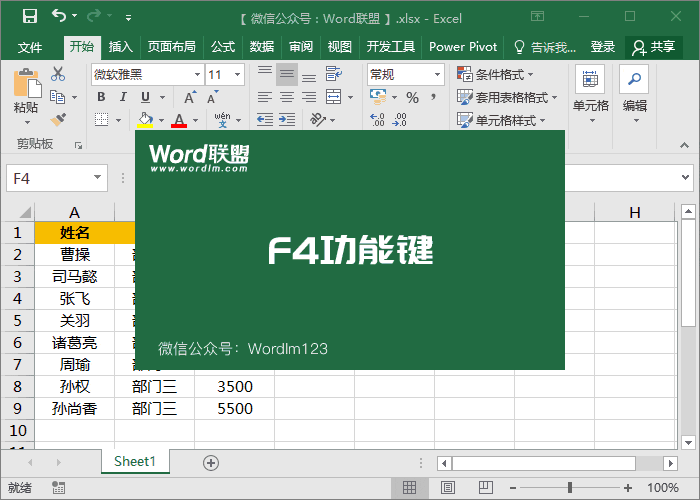The image size is (700, 500).
Task: Apply comma style
Action: [433, 97]
